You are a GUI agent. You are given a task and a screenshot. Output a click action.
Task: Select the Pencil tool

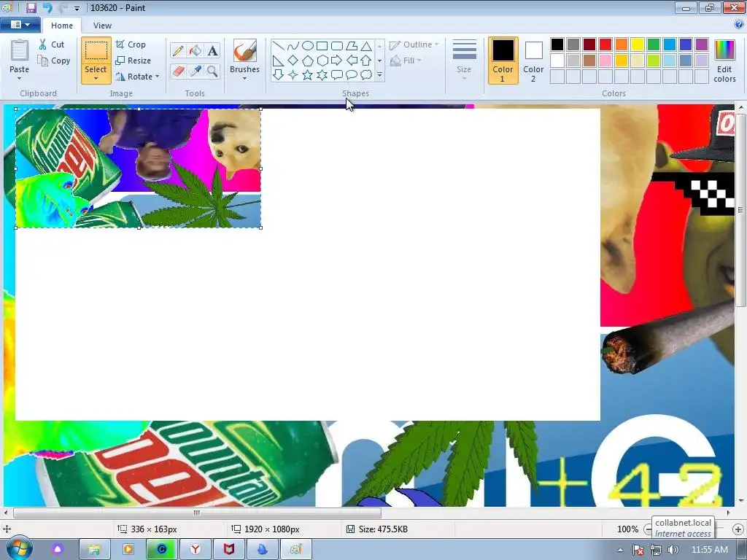point(178,50)
